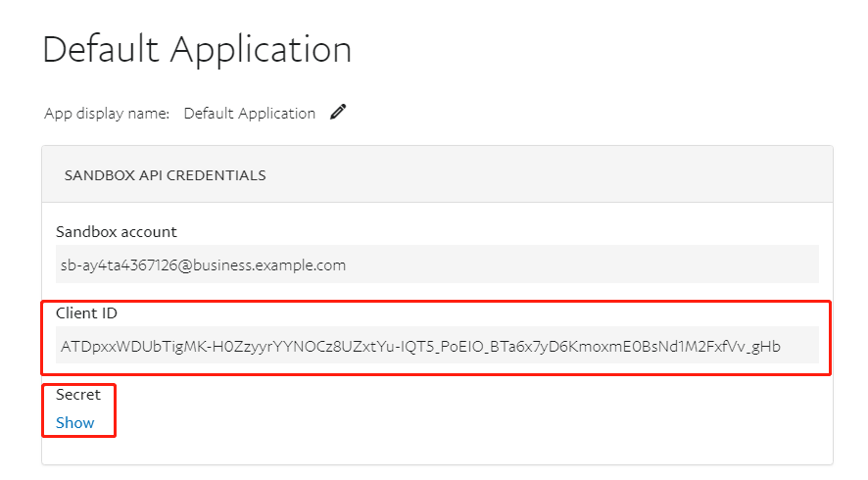Click the 'App display name:' label
The width and height of the screenshot is (868, 480).
[107, 114]
